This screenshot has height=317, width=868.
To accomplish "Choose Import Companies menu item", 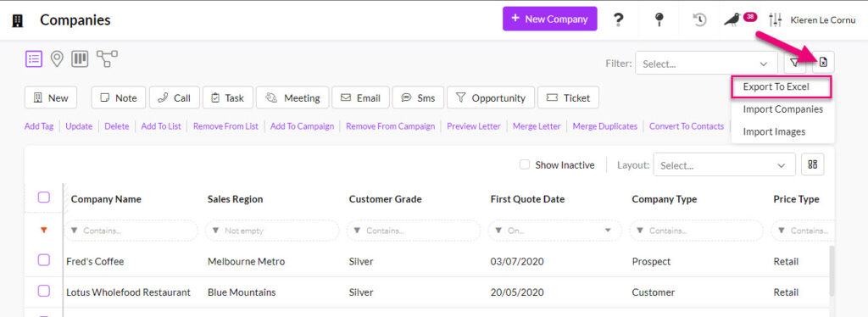I will click(782, 109).
